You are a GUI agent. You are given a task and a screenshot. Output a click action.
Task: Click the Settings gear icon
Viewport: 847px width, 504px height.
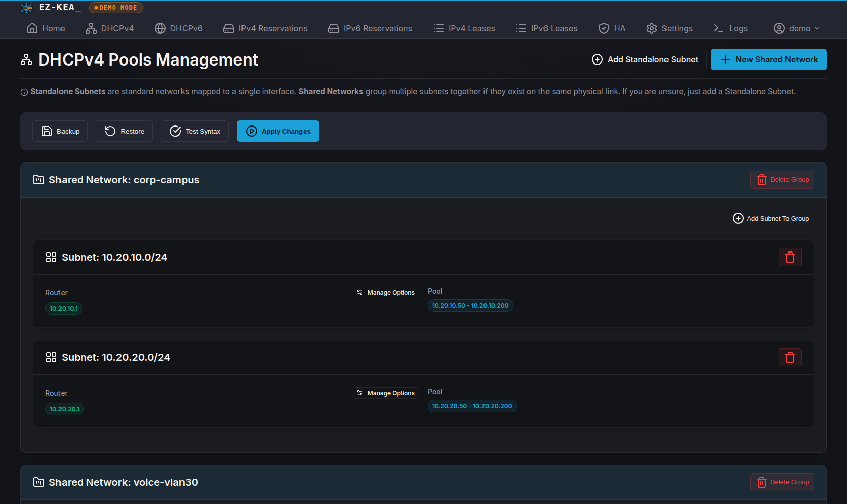(652, 28)
